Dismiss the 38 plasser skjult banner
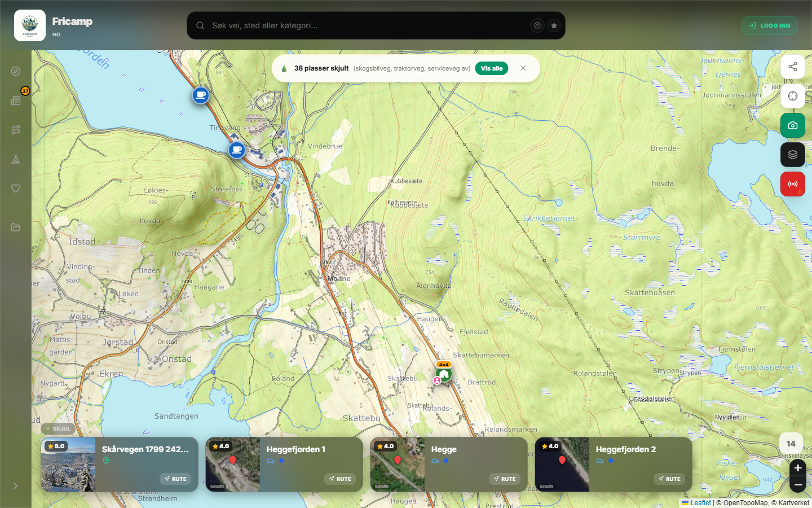The width and height of the screenshot is (812, 508). (x=523, y=68)
